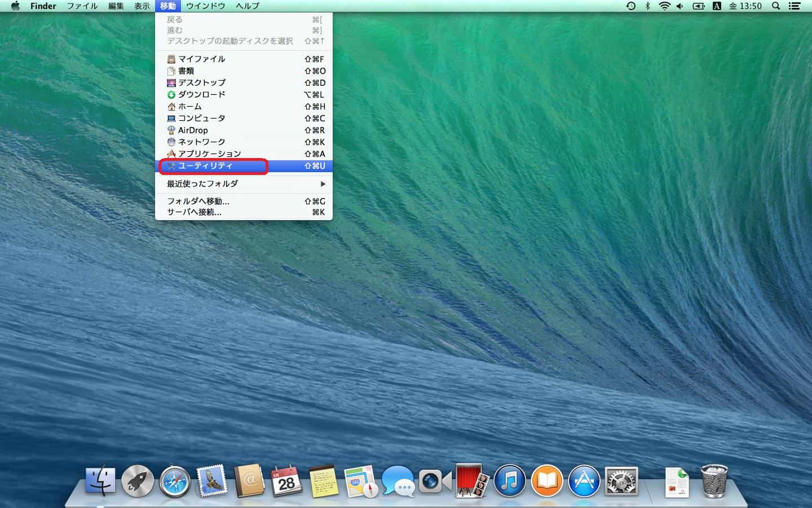The width and height of the screenshot is (812, 508).
Task: Open FaceTime camera icon in Dock
Action: pyautogui.click(x=435, y=481)
